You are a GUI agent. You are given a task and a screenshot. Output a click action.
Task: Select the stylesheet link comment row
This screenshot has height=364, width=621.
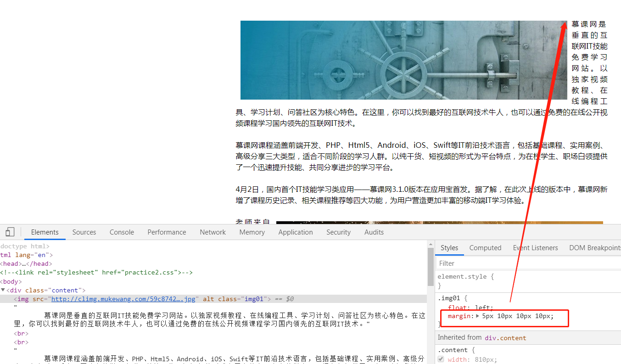(x=213, y=273)
